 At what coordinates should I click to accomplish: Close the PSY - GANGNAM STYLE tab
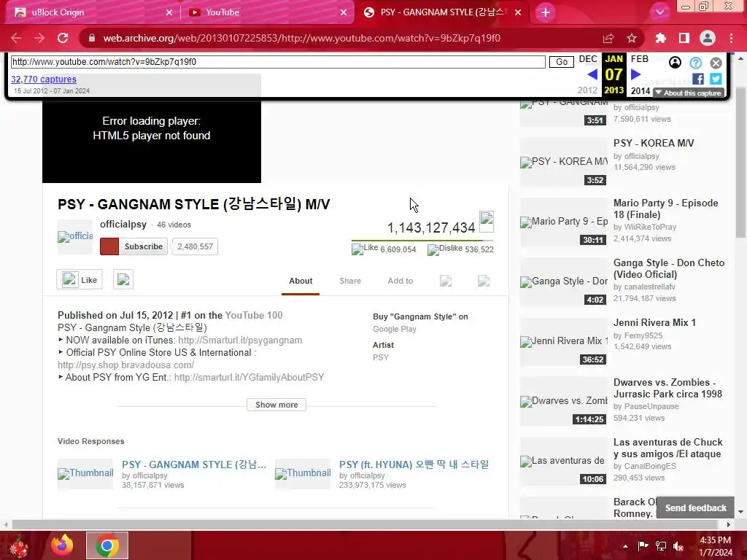coord(518,12)
